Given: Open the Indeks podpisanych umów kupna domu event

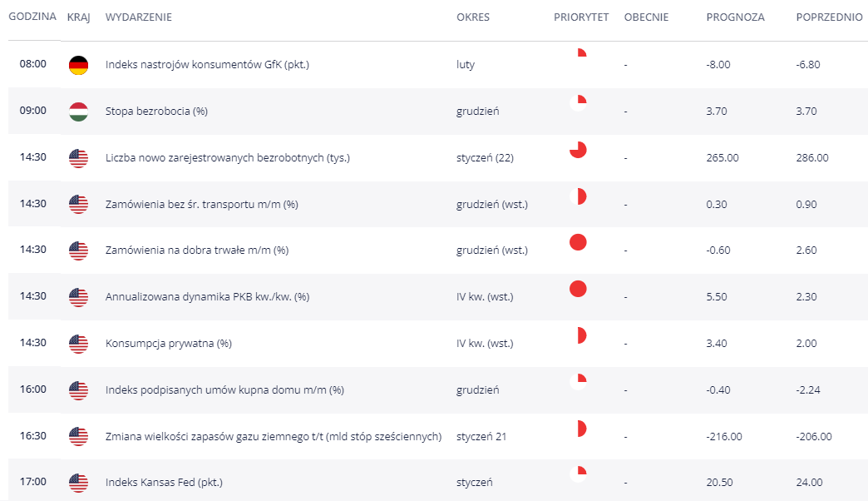Looking at the screenshot, I should click(x=224, y=389).
